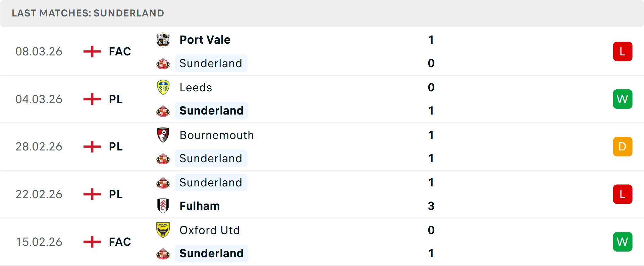Image resolution: width=644 pixels, height=266 pixels.
Task: Click the PL label on the 04.03.26 row
Action: (x=115, y=99)
